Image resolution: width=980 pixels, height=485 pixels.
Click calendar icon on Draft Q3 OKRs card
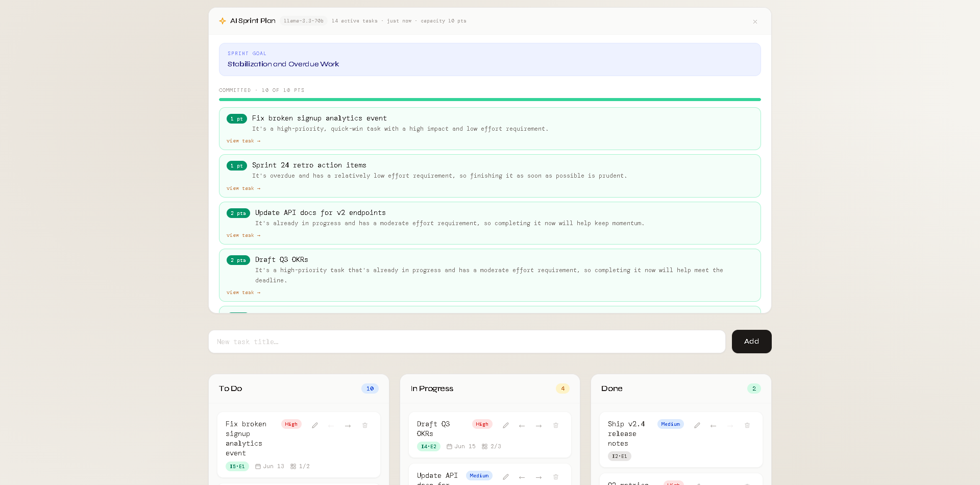pyautogui.click(x=449, y=446)
